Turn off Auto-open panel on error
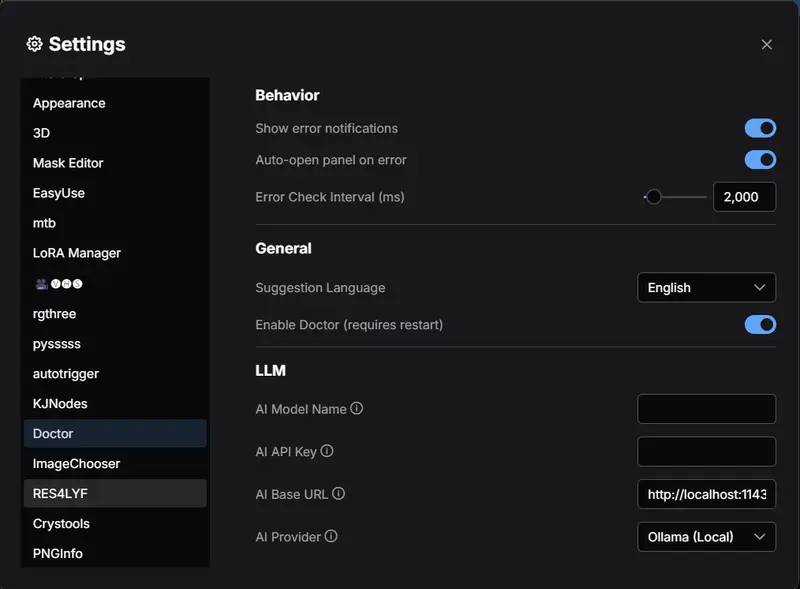This screenshot has height=589, width=800. 760,160
